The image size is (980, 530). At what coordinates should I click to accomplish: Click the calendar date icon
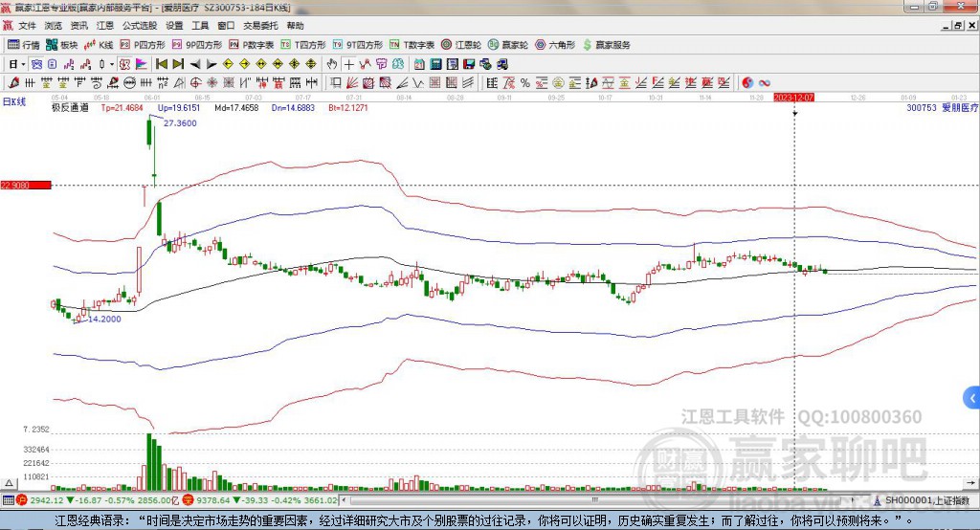point(419,64)
